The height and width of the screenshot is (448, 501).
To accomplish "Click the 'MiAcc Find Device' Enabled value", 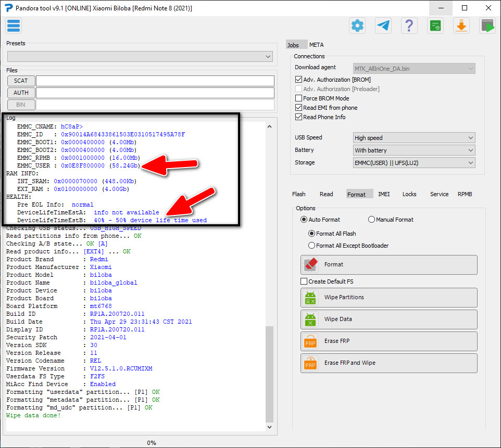I will [x=103, y=384].
